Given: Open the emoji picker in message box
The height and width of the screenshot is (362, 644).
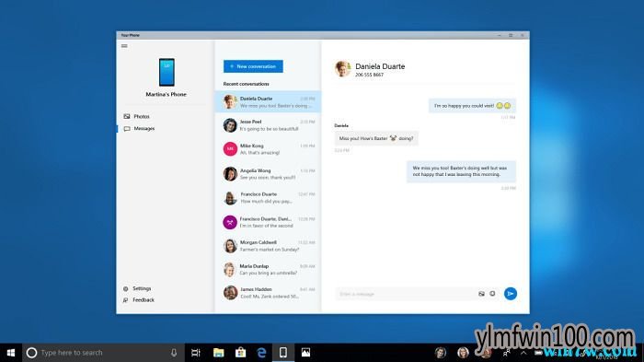Looking at the screenshot, I should pyautogui.click(x=492, y=294).
